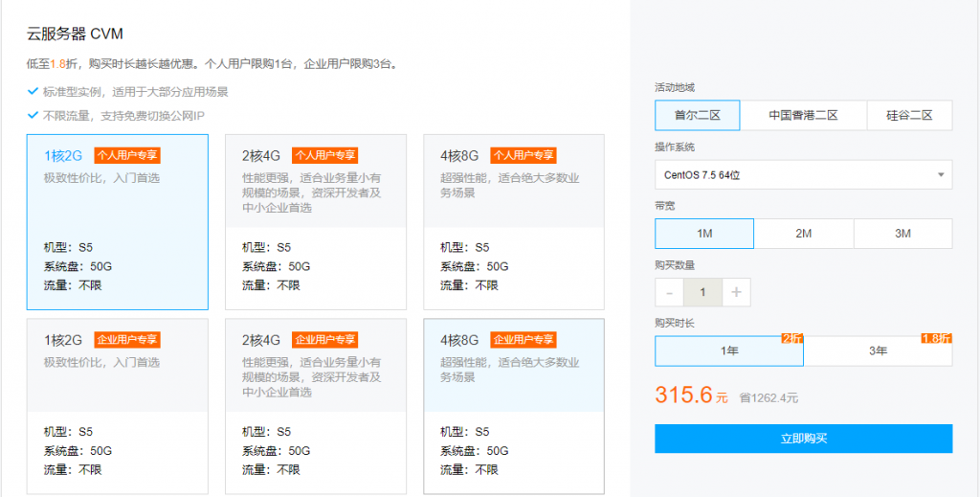980x497 pixels.
Task: Click the 购买数量 label
Action: pos(675,265)
